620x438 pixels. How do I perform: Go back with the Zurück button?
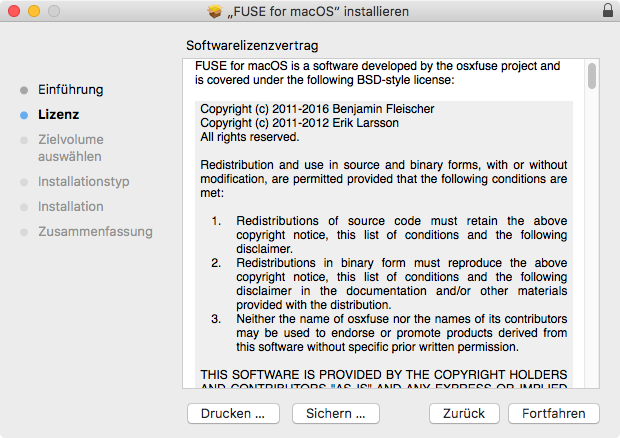tap(464, 413)
